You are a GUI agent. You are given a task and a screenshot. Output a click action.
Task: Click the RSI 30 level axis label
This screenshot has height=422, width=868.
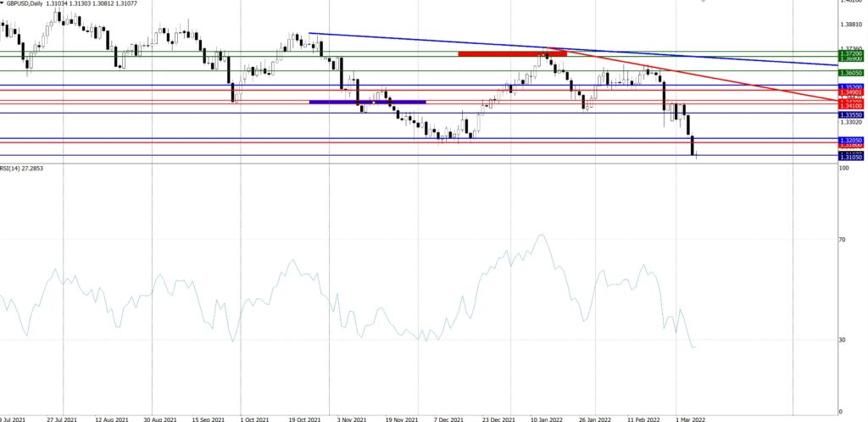click(x=843, y=340)
